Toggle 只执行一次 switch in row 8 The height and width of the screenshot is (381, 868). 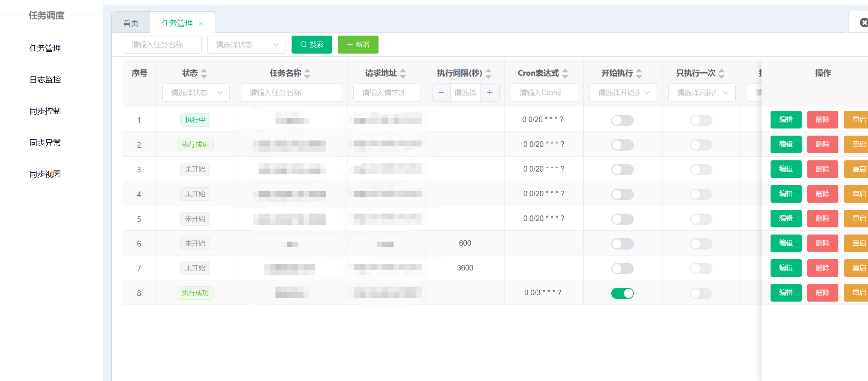click(701, 293)
